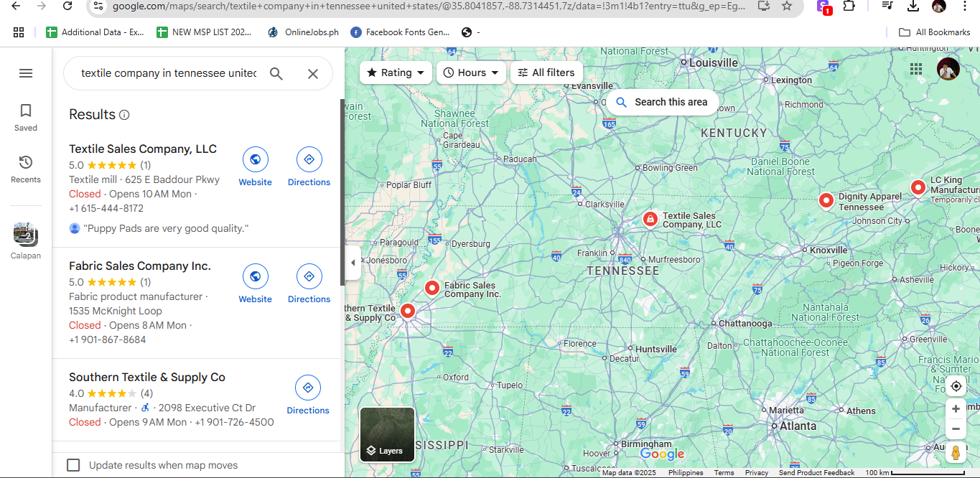Click the Puppy Pads review snippet
This screenshot has width=980, height=478.
166,229
